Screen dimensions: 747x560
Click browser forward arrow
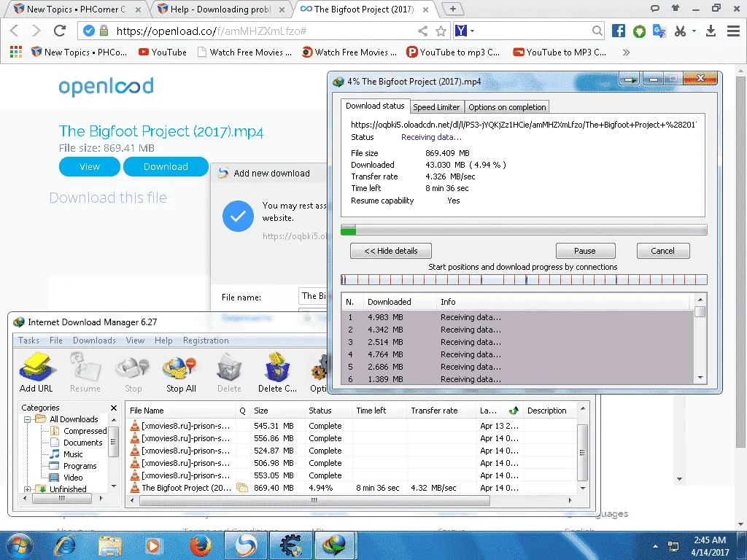(36, 31)
